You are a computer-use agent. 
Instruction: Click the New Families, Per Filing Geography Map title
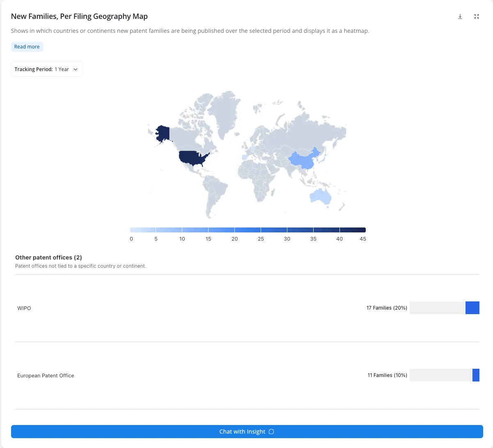[79, 16]
